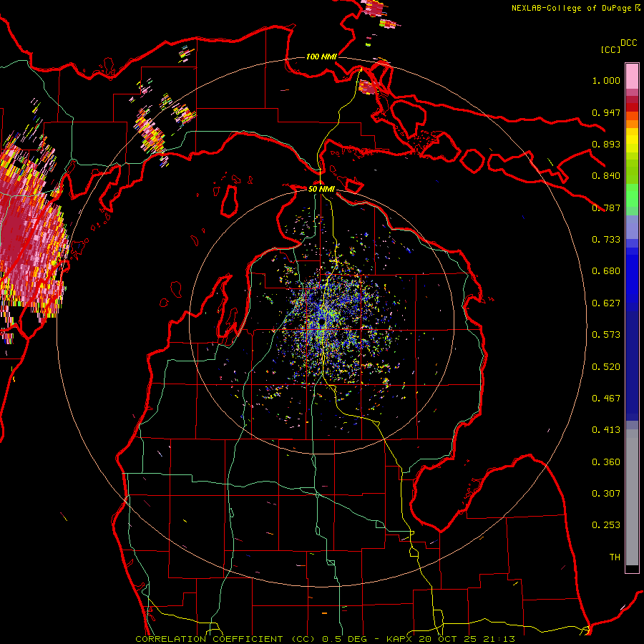The width and height of the screenshot is (644, 644).
Task: Click the TH label on the legend
Action: [615, 557]
